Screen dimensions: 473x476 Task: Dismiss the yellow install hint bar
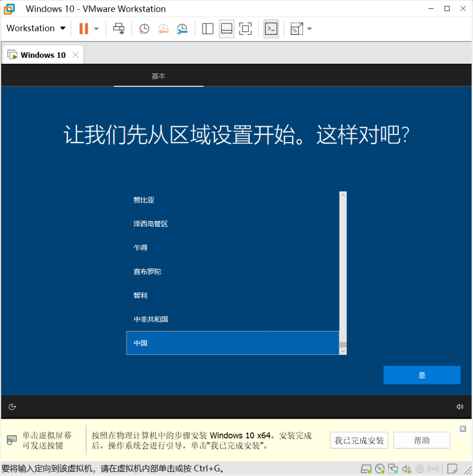pos(463,429)
